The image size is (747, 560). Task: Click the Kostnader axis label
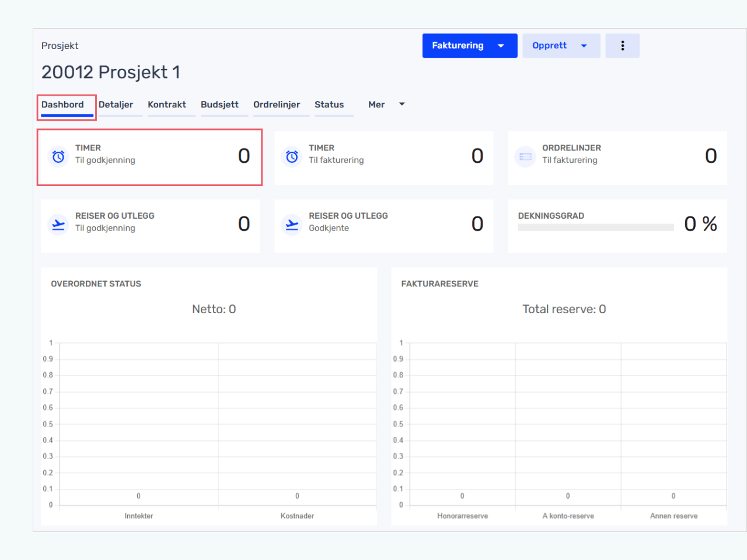point(297,516)
